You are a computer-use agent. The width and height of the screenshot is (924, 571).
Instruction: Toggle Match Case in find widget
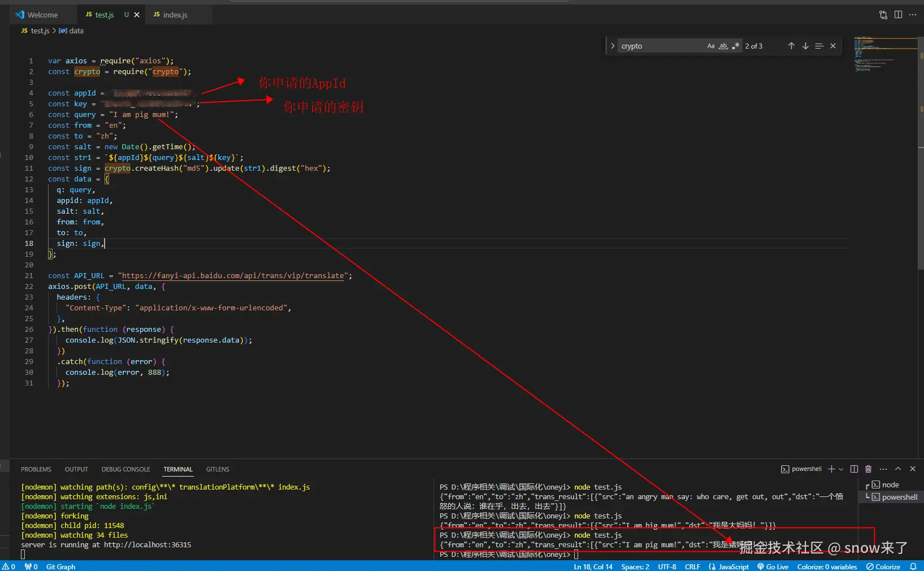[711, 46]
